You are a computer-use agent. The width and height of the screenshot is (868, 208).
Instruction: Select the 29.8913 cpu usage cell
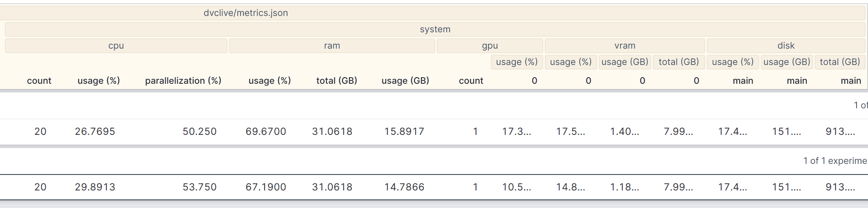pos(95,187)
